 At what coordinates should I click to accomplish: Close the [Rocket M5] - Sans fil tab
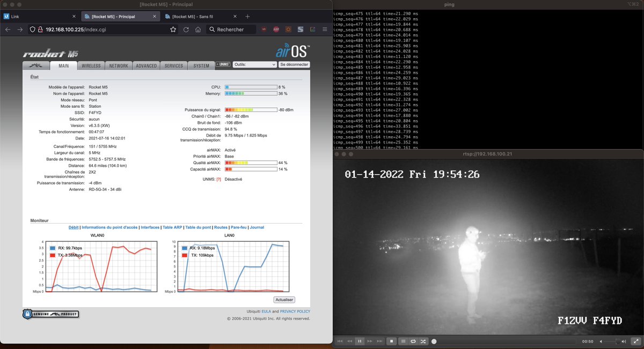click(x=235, y=17)
